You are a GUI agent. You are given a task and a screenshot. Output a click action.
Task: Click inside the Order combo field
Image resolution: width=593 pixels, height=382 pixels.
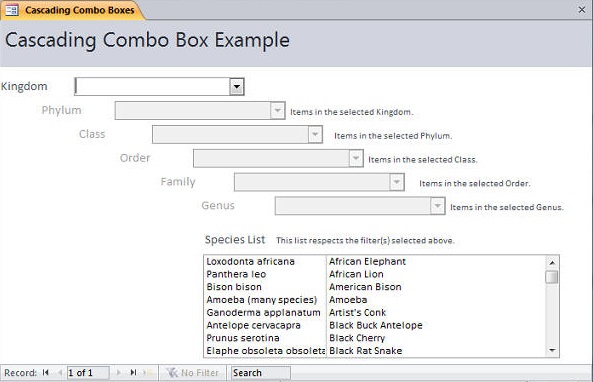tap(271, 158)
